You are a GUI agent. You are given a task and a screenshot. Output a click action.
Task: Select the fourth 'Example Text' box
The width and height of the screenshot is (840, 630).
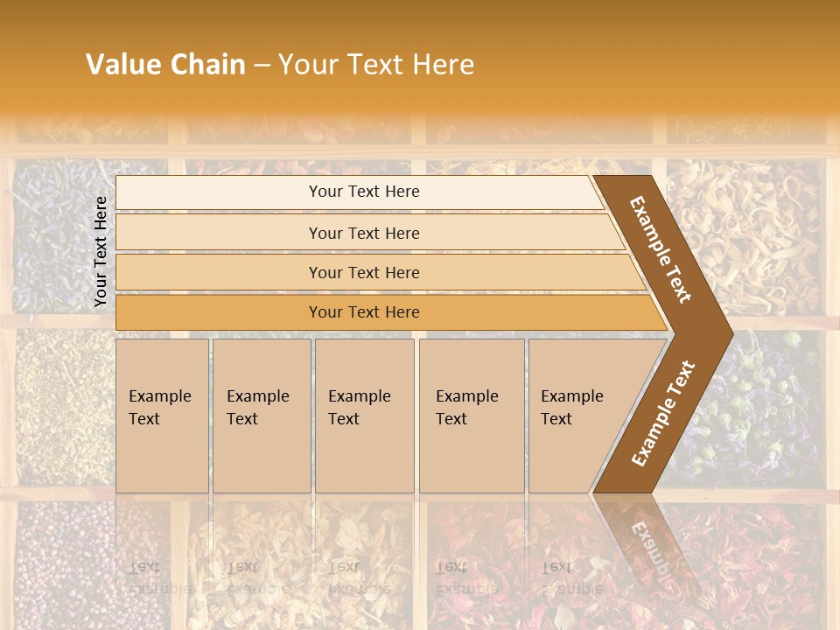(471, 416)
